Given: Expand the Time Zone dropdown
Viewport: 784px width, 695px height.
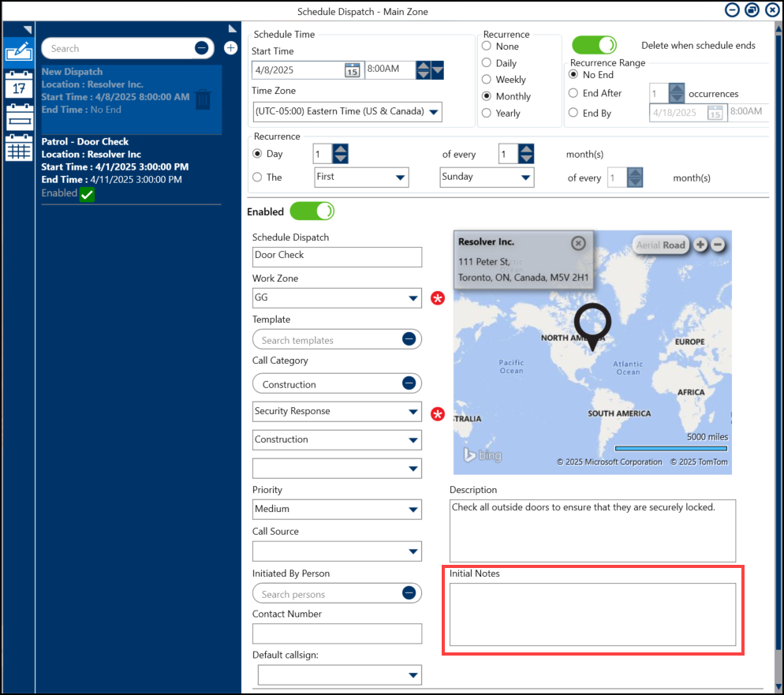Looking at the screenshot, I should point(433,111).
